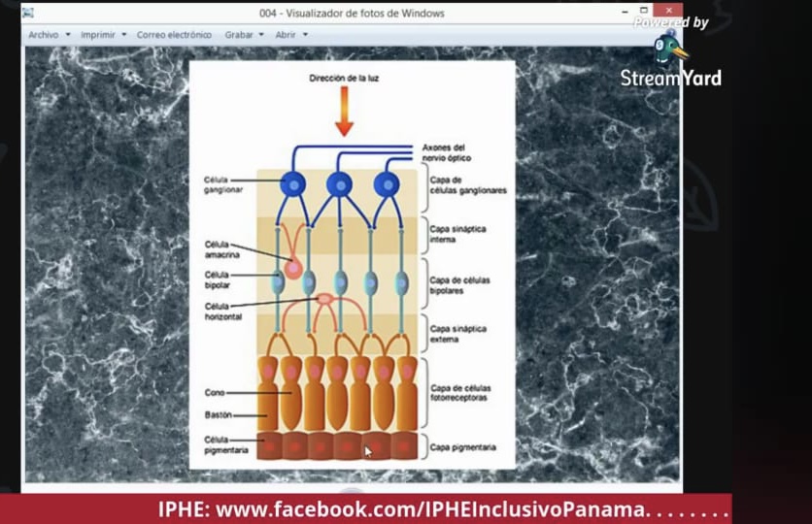This screenshot has width=812, height=524.
Task: Click the pink amacrine cell in diagram
Action: click(x=293, y=269)
